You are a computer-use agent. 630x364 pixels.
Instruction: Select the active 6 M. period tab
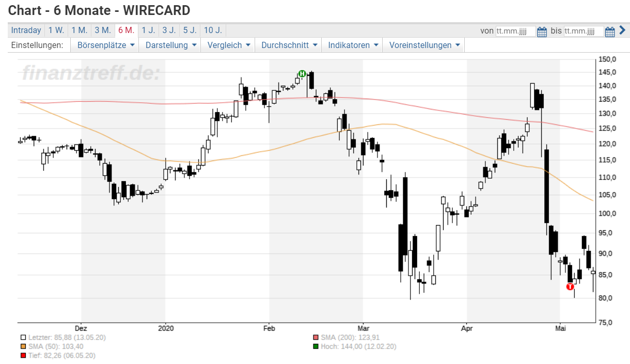click(126, 30)
